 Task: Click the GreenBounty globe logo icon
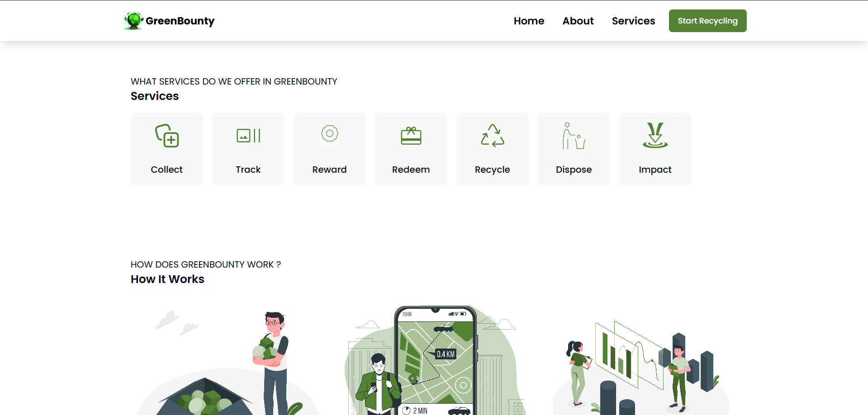(x=133, y=21)
